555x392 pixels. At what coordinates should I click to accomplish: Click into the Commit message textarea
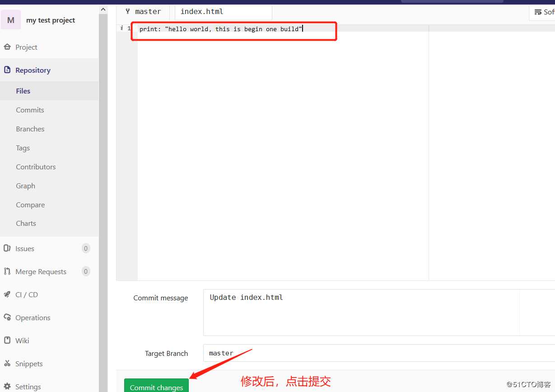point(378,313)
